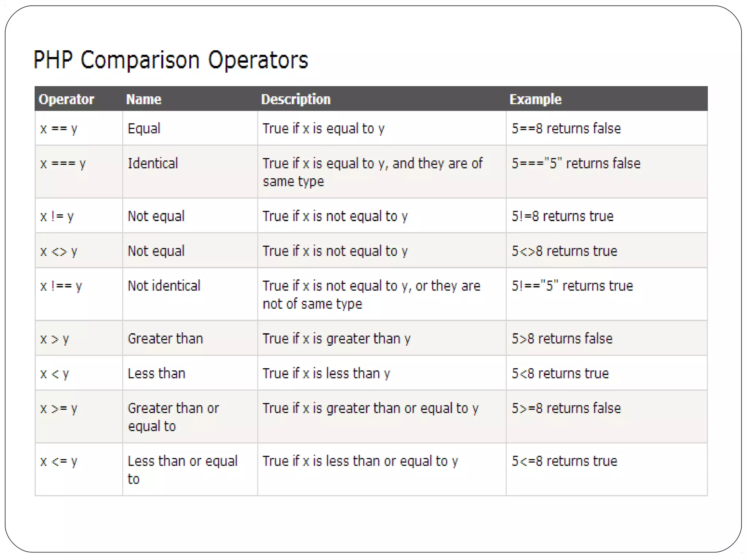
Task: Select the "x != y" operator cell
Action: (57, 216)
